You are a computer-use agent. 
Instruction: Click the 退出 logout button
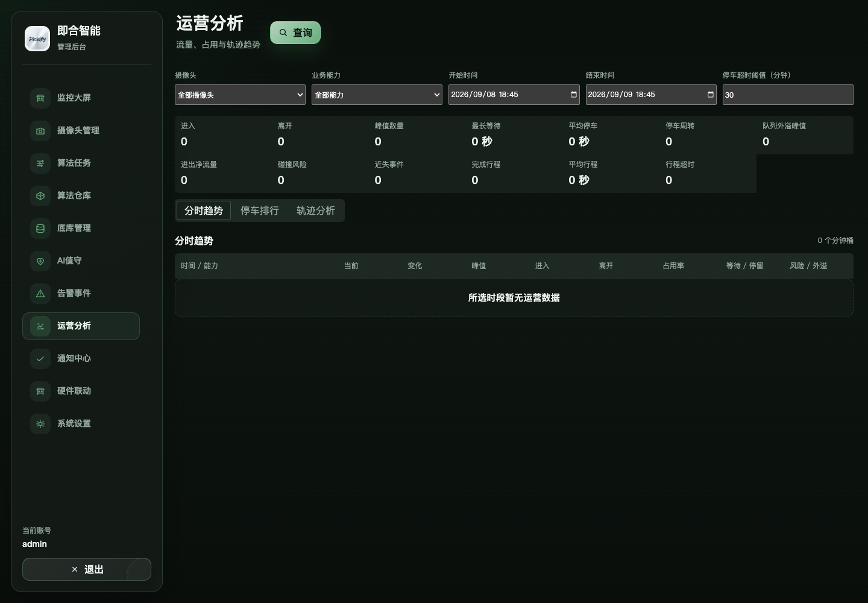tap(87, 569)
